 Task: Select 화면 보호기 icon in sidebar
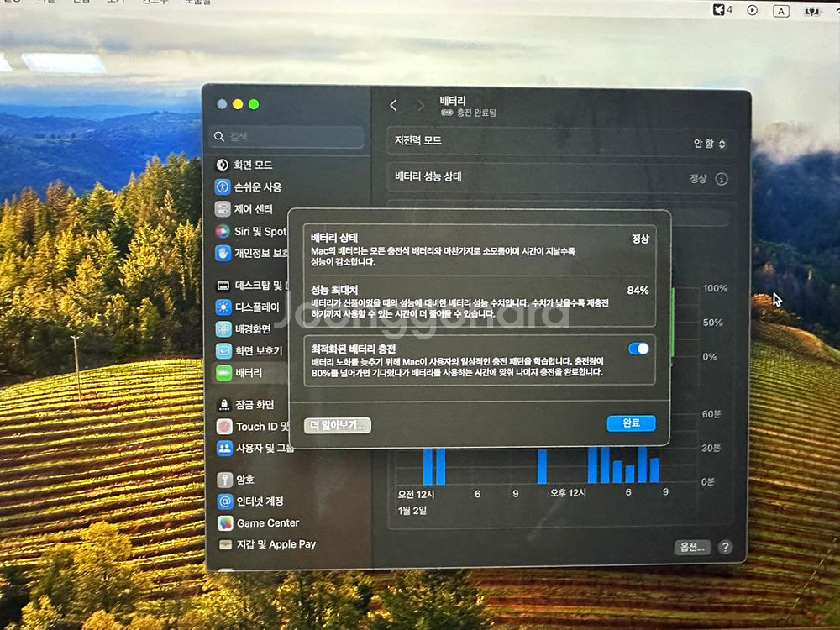click(223, 351)
